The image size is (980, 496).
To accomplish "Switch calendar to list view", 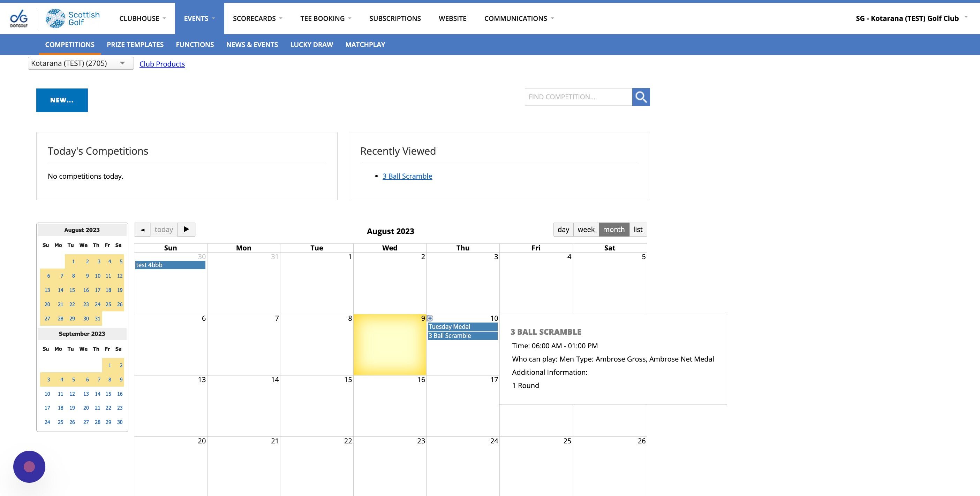I will (x=638, y=230).
